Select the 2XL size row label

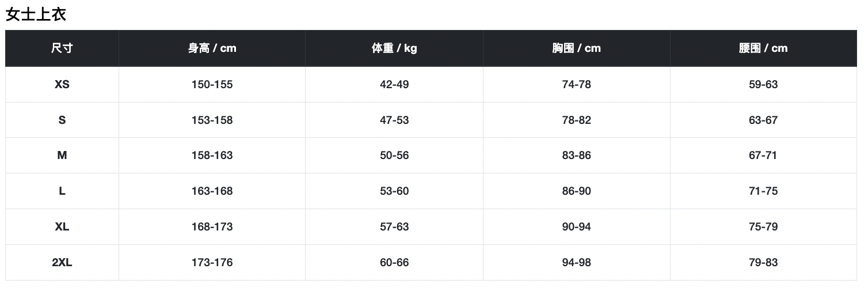click(62, 263)
